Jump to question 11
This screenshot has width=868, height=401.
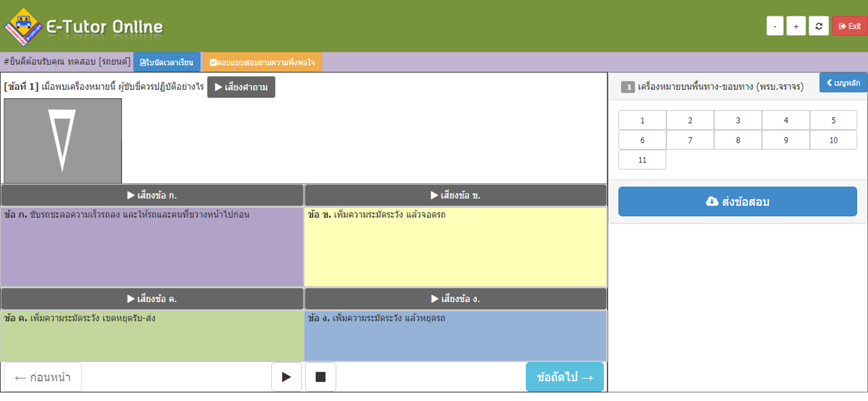[642, 160]
